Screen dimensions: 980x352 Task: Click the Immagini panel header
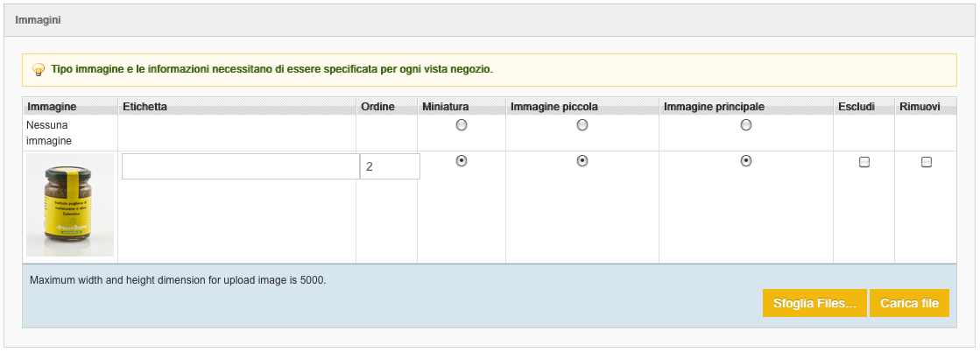[38, 19]
